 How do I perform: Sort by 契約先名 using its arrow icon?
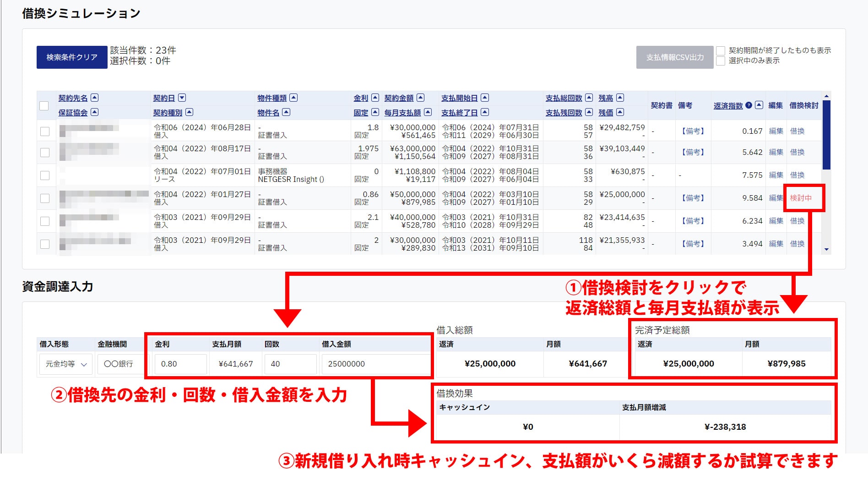click(95, 98)
